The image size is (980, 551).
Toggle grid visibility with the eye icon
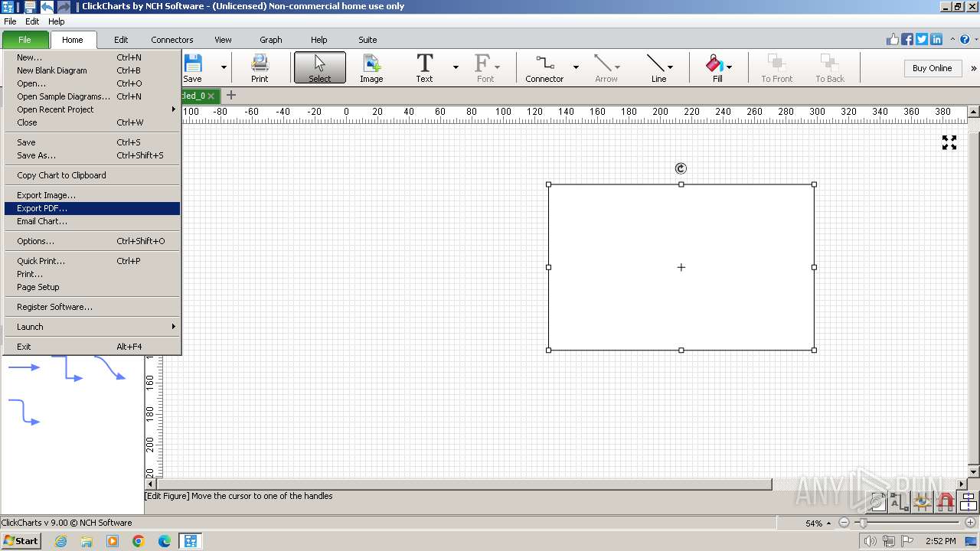point(923,502)
